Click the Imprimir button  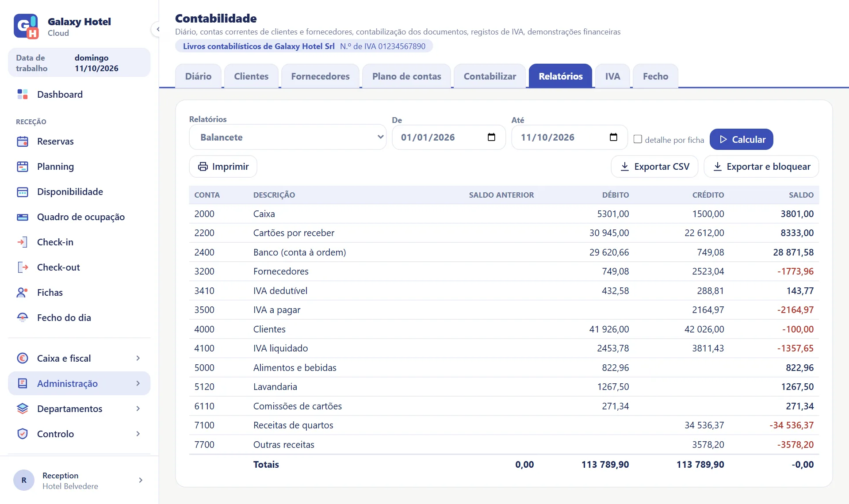223,167
